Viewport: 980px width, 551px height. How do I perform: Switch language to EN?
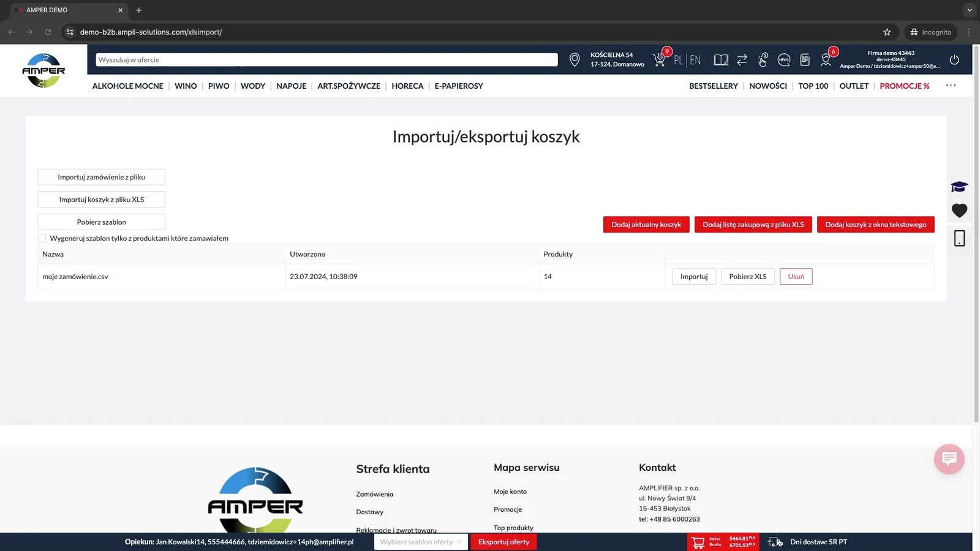tap(695, 60)
